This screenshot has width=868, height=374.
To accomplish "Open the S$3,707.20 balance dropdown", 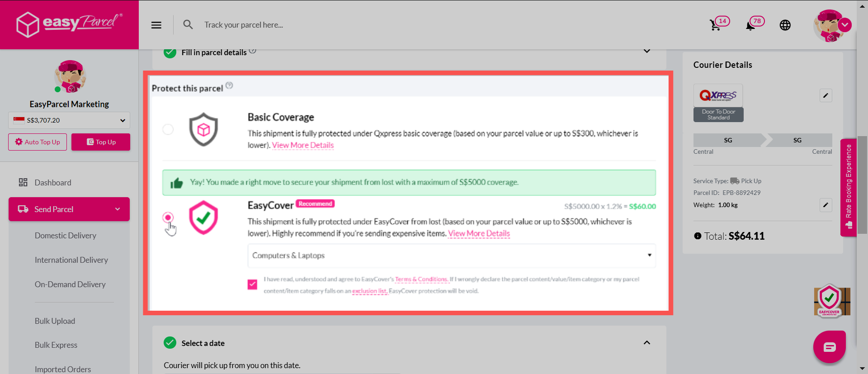I will 69,120.
